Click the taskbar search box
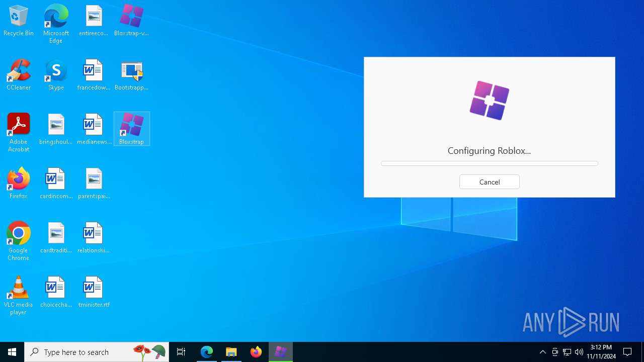The width and height of the screenshot is (644, 362). pyautogui.click(x=97, y=352)
